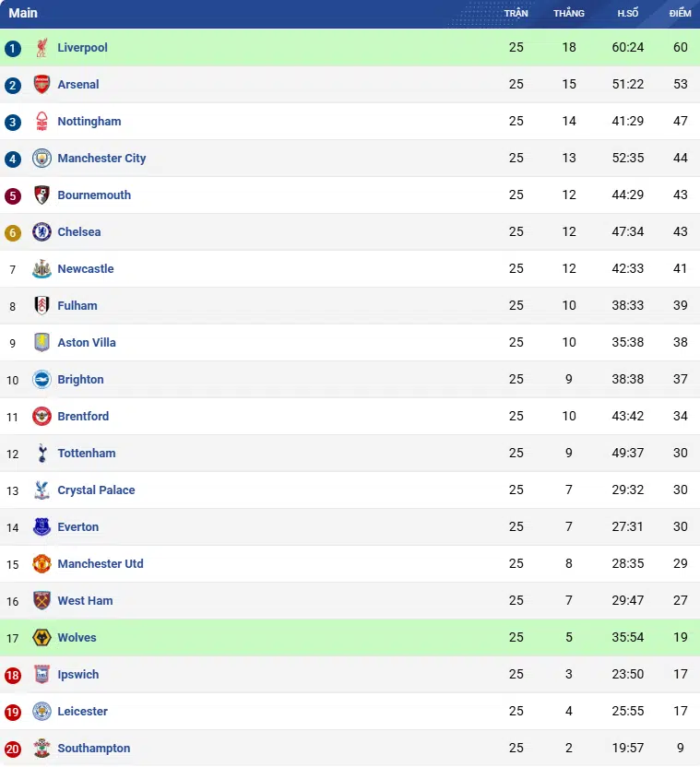Select the Main table tab
This screenshot has height=767, width=700.
point(23,13)
